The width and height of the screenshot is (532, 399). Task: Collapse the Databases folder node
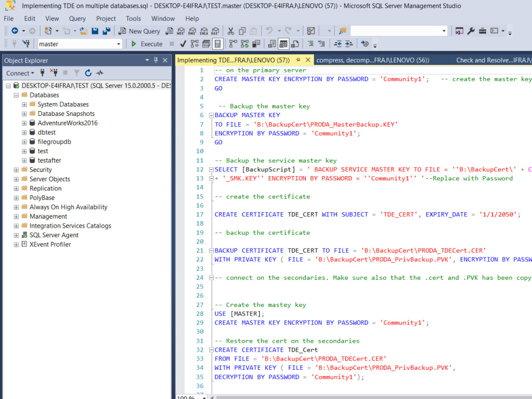point(16,95)
